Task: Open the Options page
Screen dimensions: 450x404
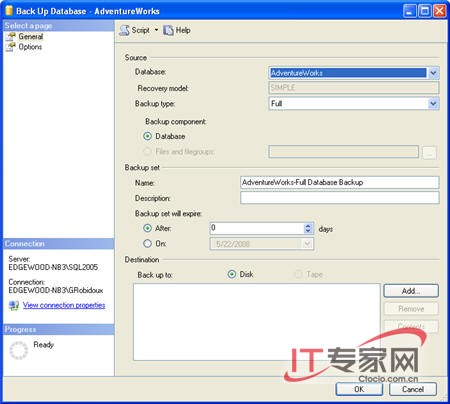Action: (30, 47)
